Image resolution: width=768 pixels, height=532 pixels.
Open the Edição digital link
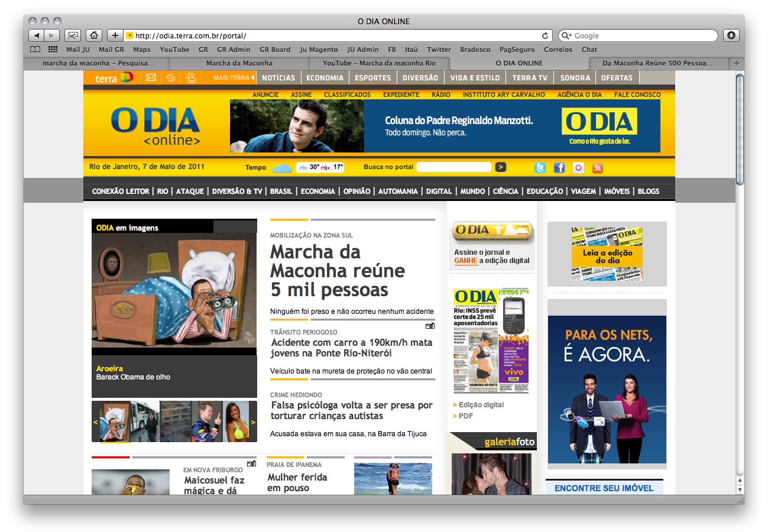pyautogui.click(x=481, y=405)
